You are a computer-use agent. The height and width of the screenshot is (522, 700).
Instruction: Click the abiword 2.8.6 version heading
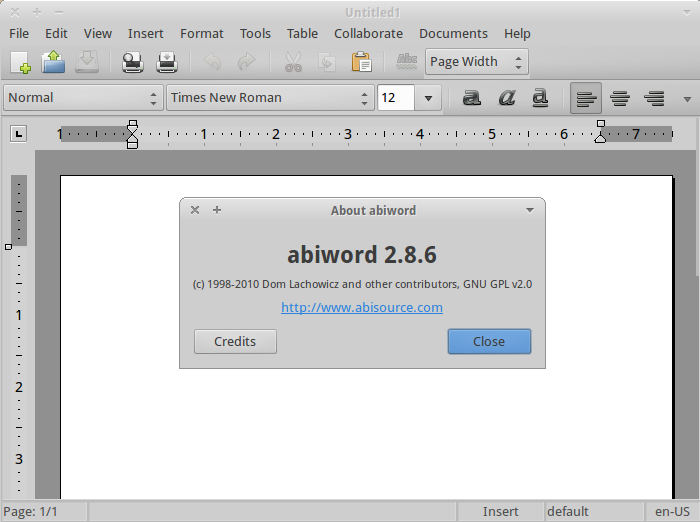[362, 255]
